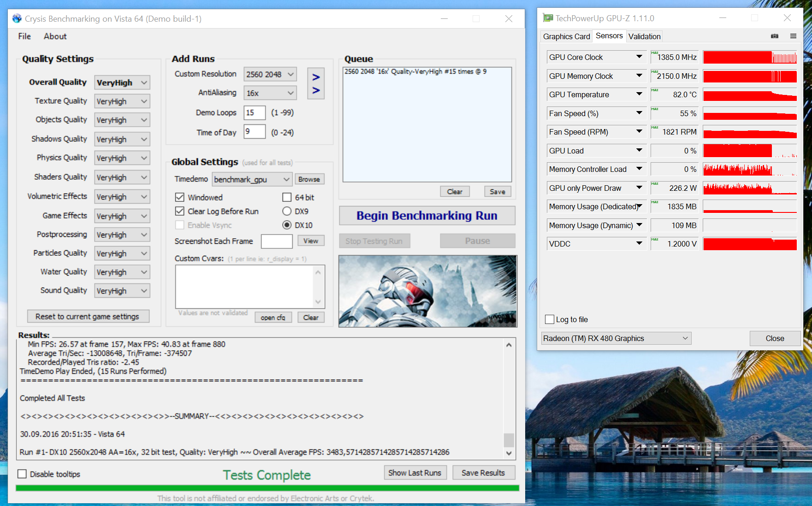Select the DX10 radio button
The height and width of the screenshot is (506, 812).
[x=287, y=225]
